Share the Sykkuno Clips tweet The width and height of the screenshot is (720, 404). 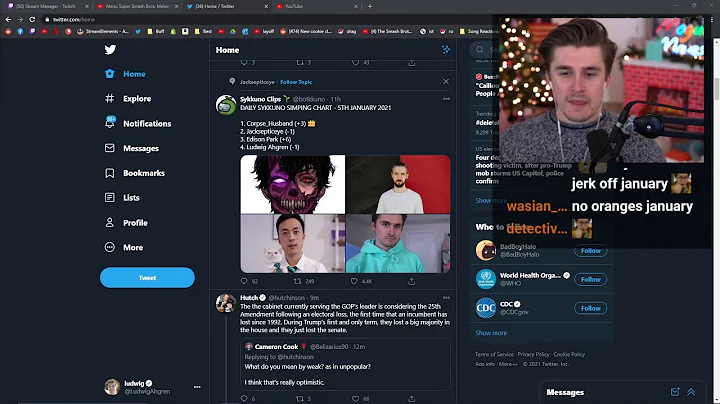click(411, 281)
